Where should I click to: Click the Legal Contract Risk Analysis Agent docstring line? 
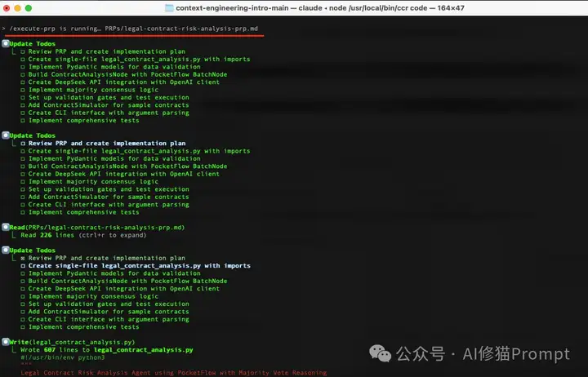click(174, 372)
